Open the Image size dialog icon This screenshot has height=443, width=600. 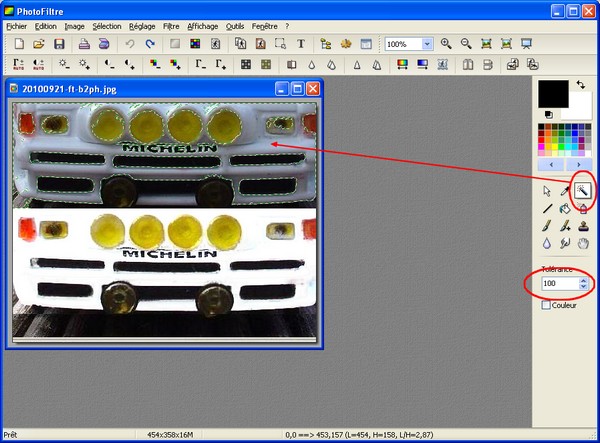click(x=240, y=44)
